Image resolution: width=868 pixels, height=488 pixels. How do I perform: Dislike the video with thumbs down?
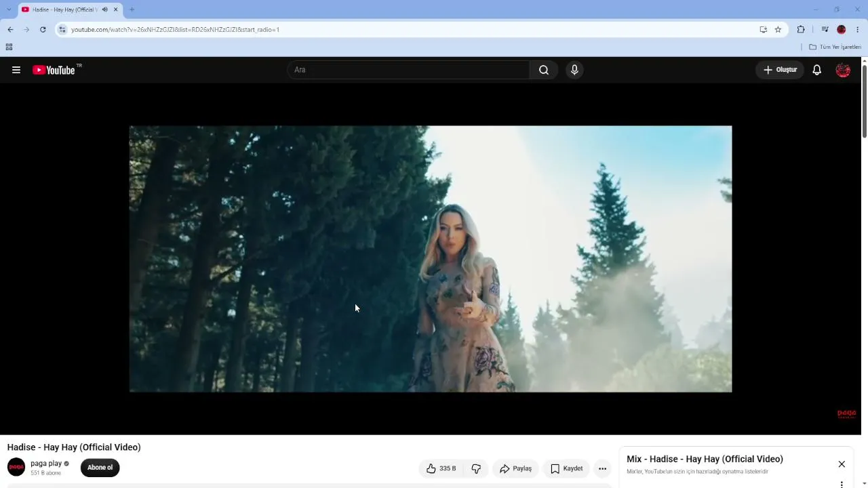click(x=476, y=468)
